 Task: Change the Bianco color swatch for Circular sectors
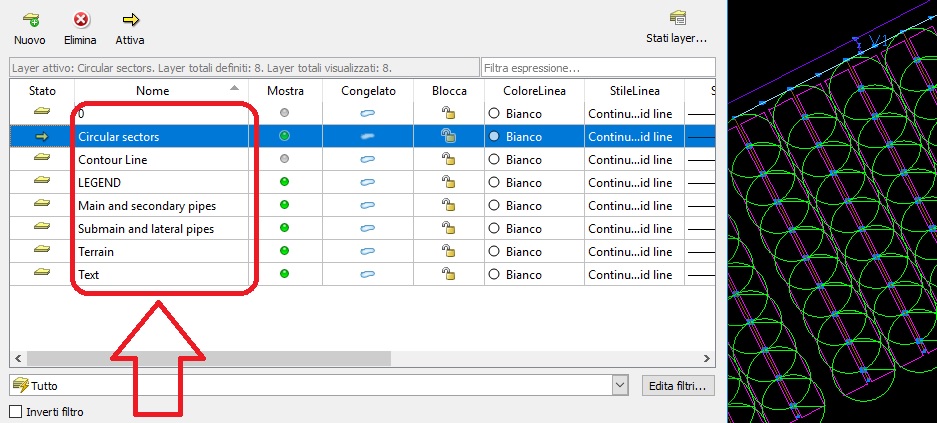494,136
